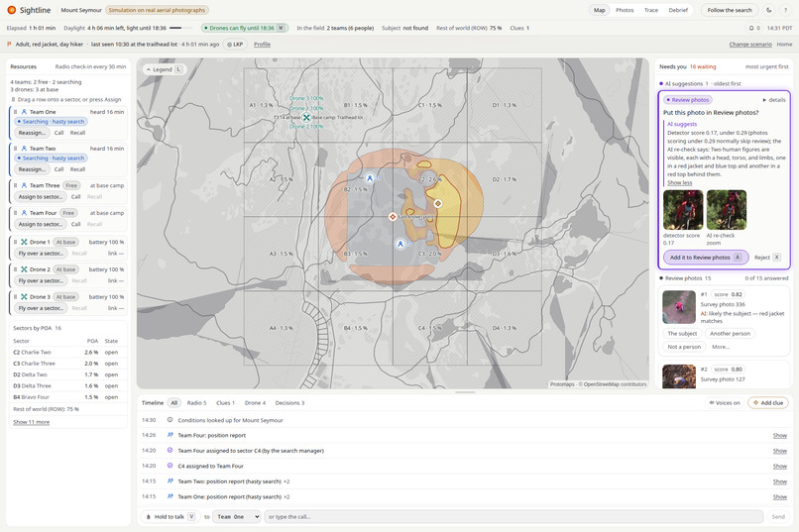Click the orange Sightline logo icon
The width and height of the screenshot is (799, 532).
[x=11, y=10]
